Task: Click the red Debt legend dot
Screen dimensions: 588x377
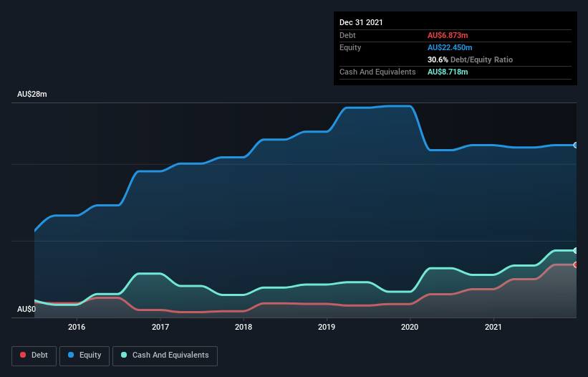Action: coord(23,355)
